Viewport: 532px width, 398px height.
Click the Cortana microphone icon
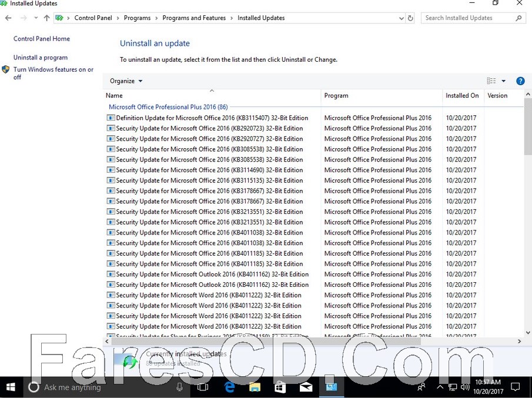tap(179, 387)
